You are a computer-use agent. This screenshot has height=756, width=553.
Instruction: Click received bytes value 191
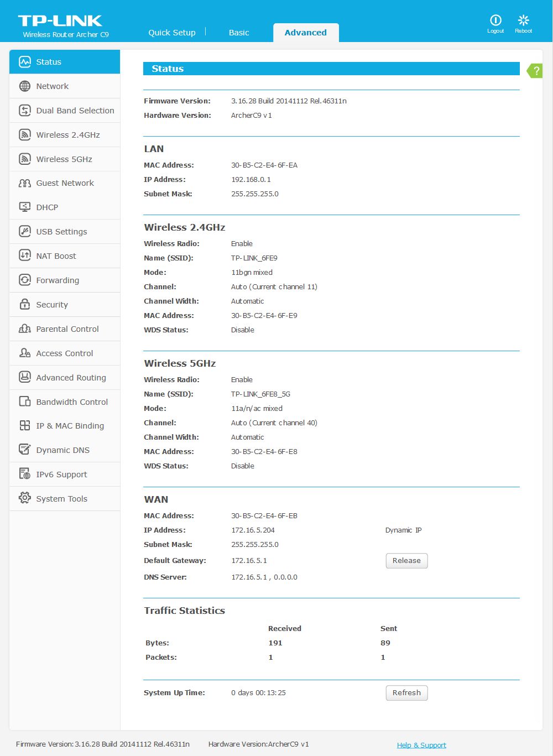coord(275,643)
